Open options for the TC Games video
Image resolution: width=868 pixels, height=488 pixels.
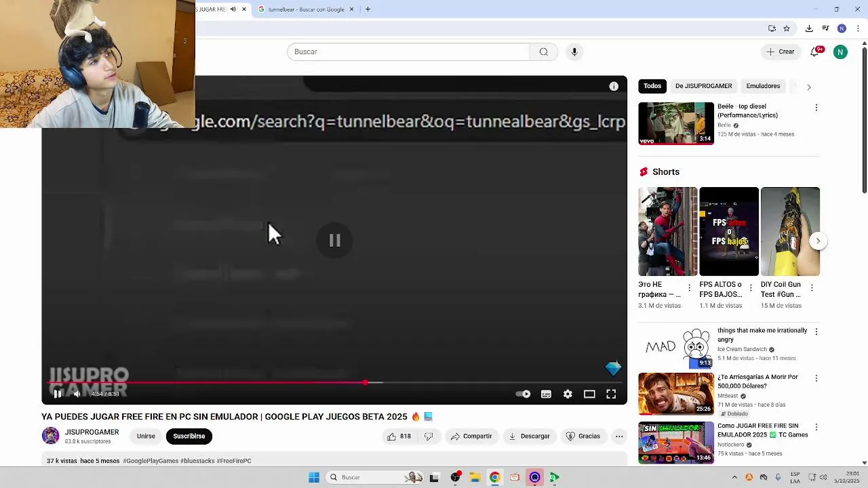pyautogui.click(x=816, y=427)
